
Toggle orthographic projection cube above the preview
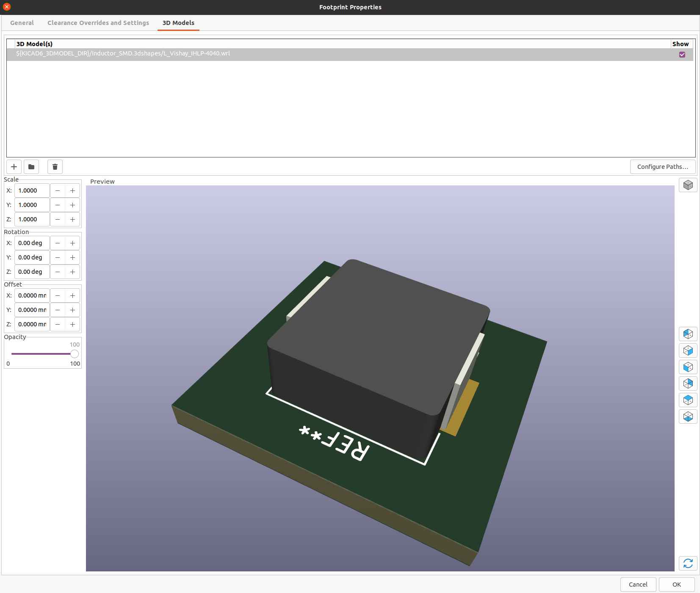click(688, 185)
